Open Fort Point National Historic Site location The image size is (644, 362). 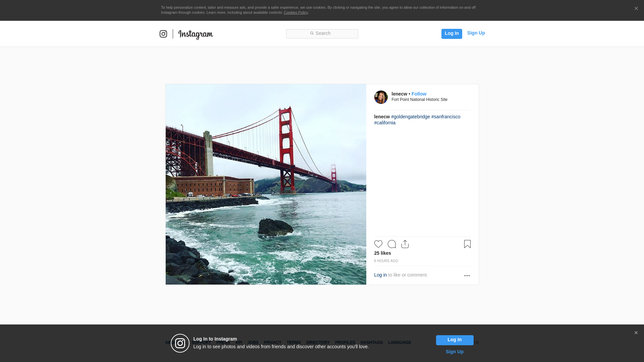click(419, 100)
